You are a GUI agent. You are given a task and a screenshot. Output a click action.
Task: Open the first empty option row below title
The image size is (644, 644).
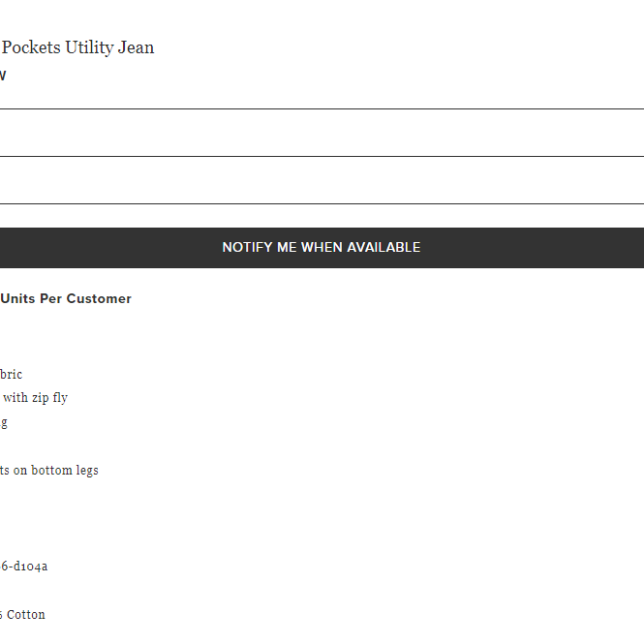tap(322, 133)
